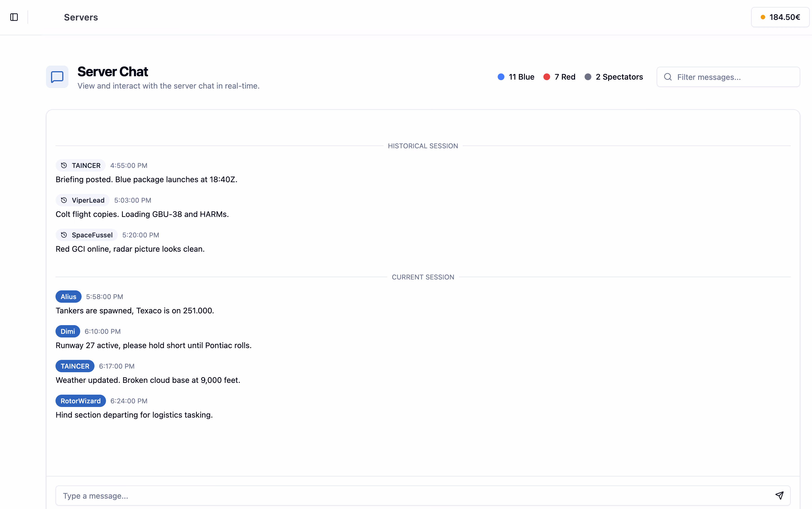Select the RotorWizard player badge

pos(80,401)
